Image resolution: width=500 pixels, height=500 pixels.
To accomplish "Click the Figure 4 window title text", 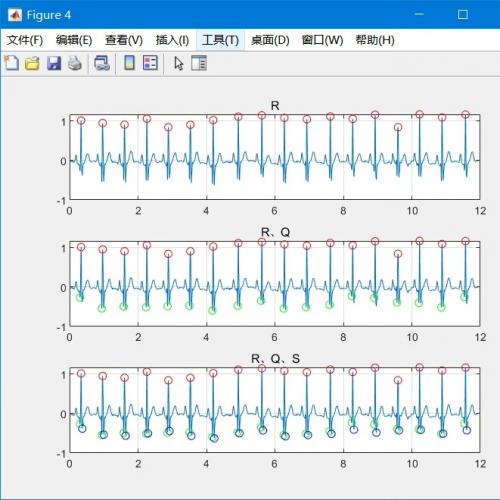I will pyautogui.click(x=49, y=15).
